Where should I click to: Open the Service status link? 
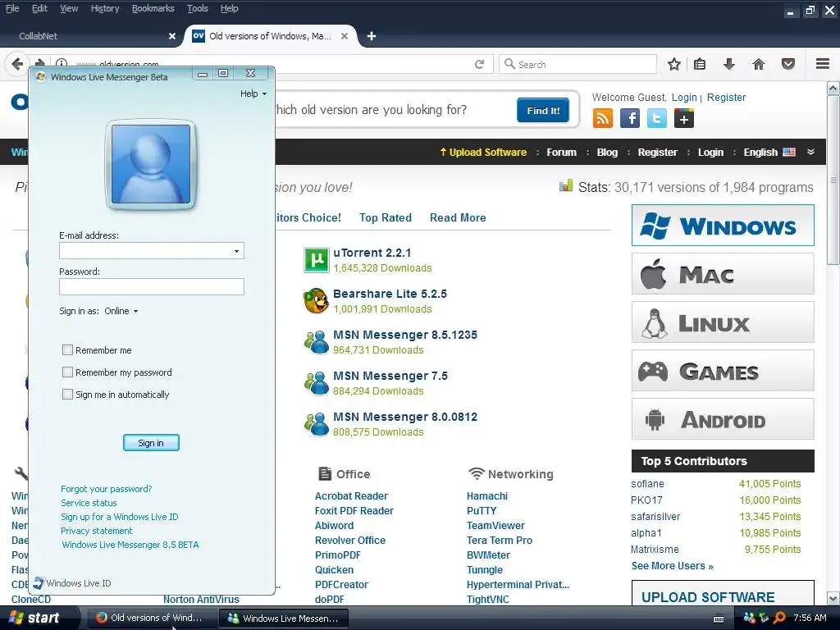[89, 503]
